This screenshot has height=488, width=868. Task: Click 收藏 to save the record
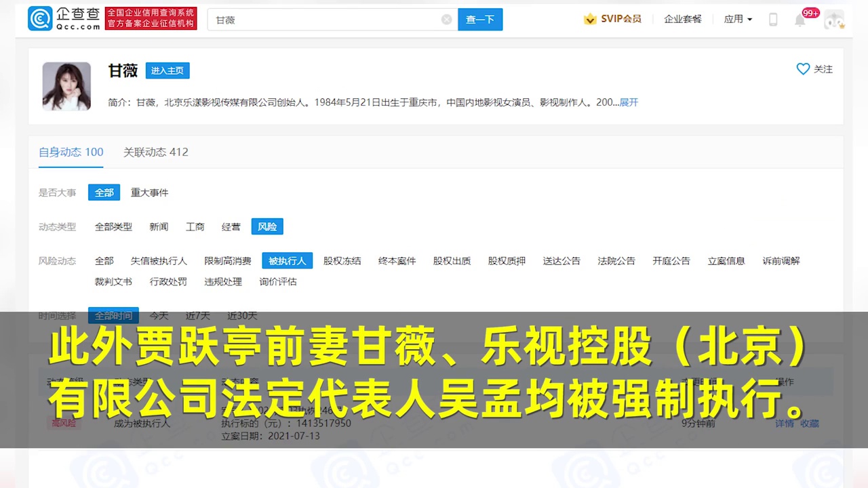(810, 423)
